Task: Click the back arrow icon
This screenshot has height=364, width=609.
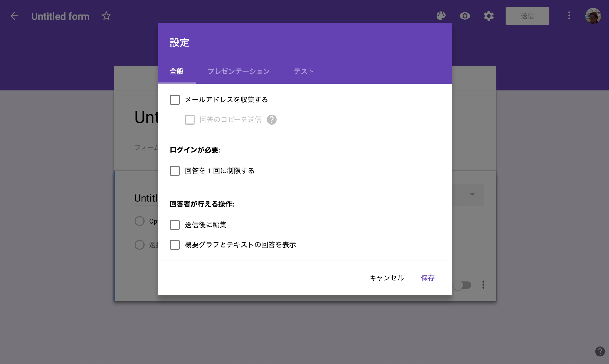Action: click(x=15, y=16)
